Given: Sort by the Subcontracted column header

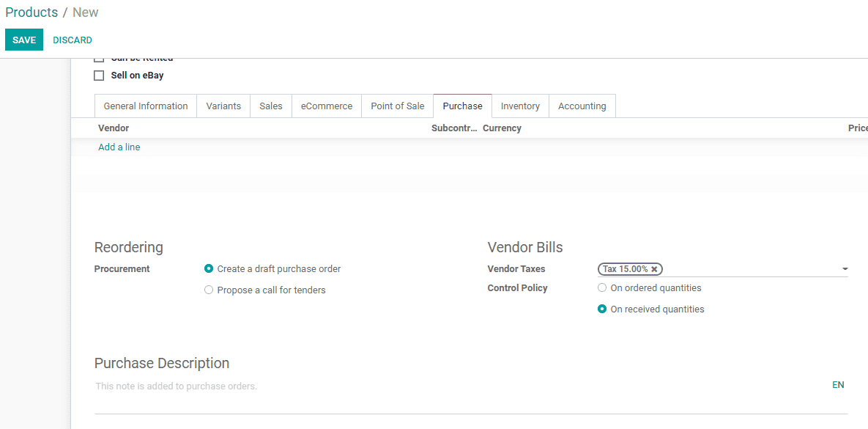Looking at the screenshot, I should (454, 128).
